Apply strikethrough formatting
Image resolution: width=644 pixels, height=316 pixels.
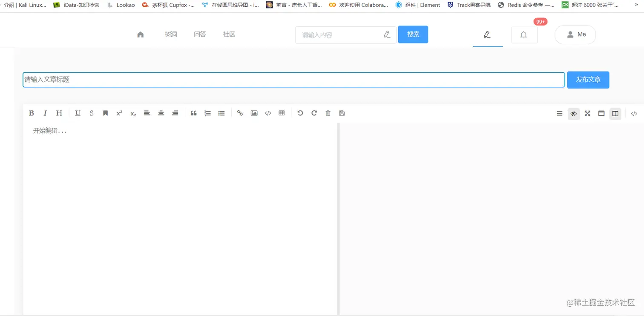(x=92, y=113)
